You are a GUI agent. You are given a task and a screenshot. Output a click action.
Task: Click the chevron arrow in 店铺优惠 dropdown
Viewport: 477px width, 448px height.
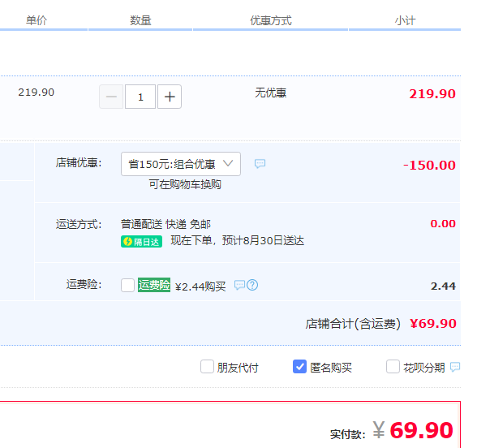(228, 163)
